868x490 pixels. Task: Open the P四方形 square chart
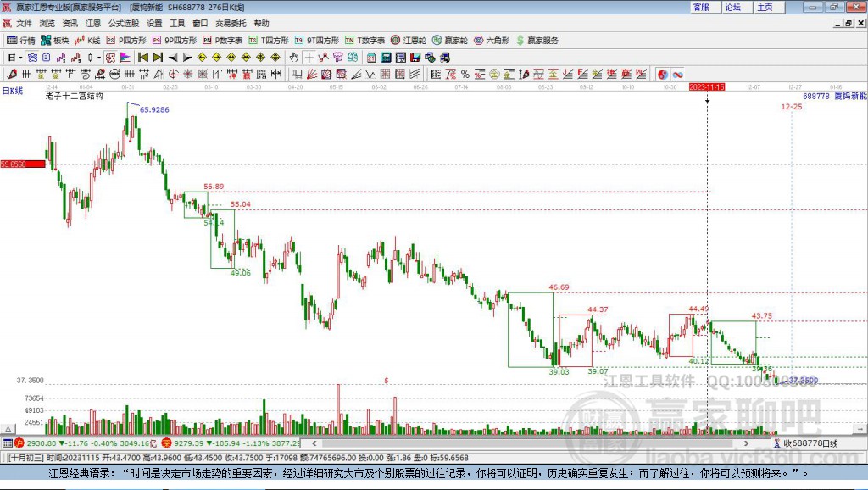click(126, 41)
